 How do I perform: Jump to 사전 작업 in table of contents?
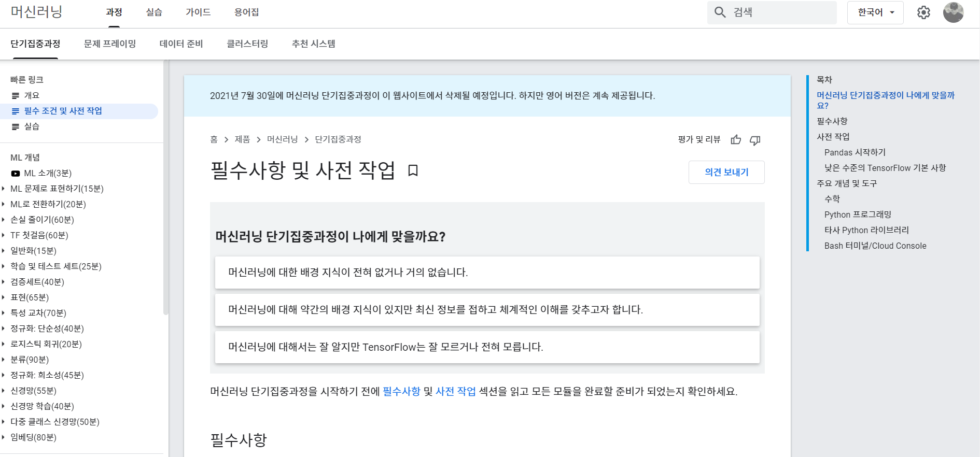(833, 137)
